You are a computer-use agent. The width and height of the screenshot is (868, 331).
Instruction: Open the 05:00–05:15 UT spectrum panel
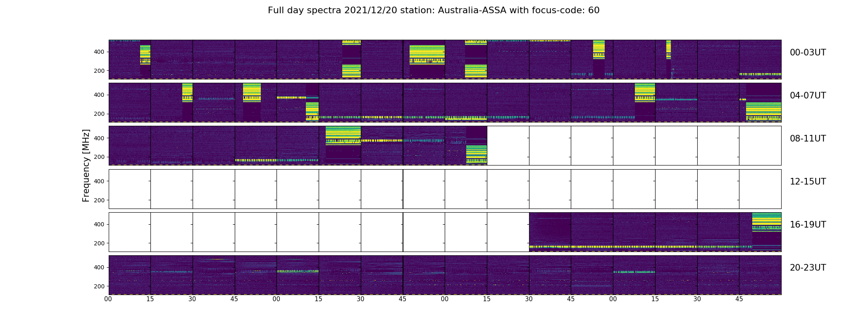298,103
